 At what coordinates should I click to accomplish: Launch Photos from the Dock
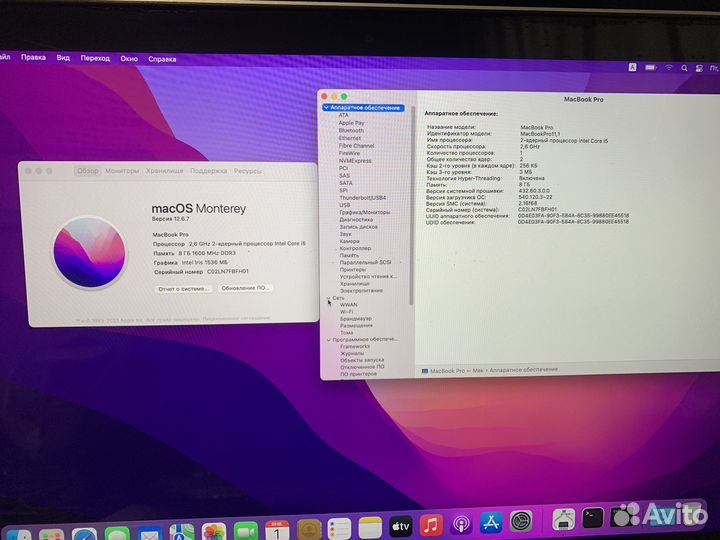pos(214,532)
